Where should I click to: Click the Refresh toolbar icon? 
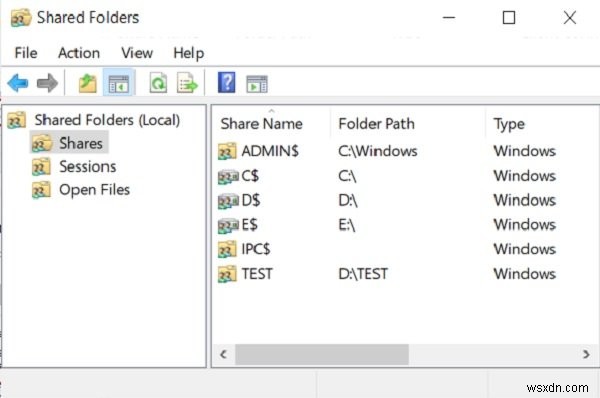pyautogui.click(x=158, y=83)
